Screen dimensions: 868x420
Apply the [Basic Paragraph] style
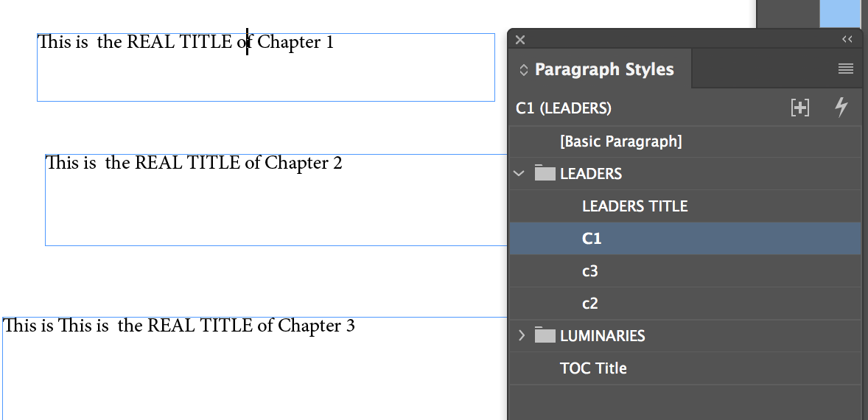620,141
